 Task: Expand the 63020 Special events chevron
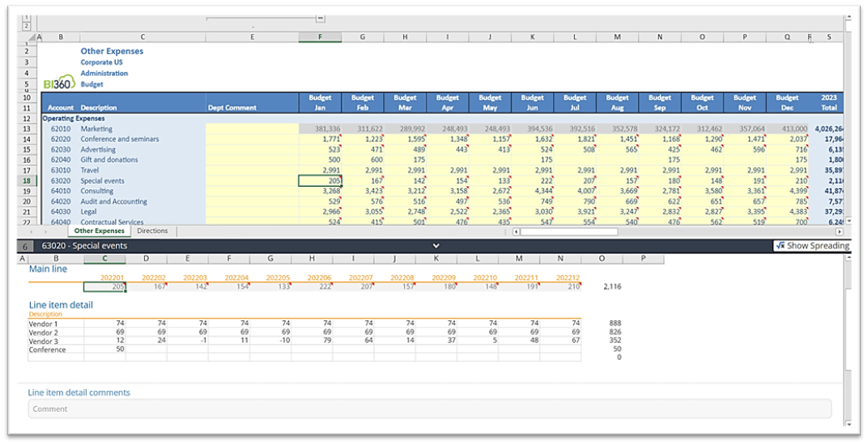pos(436,245)
